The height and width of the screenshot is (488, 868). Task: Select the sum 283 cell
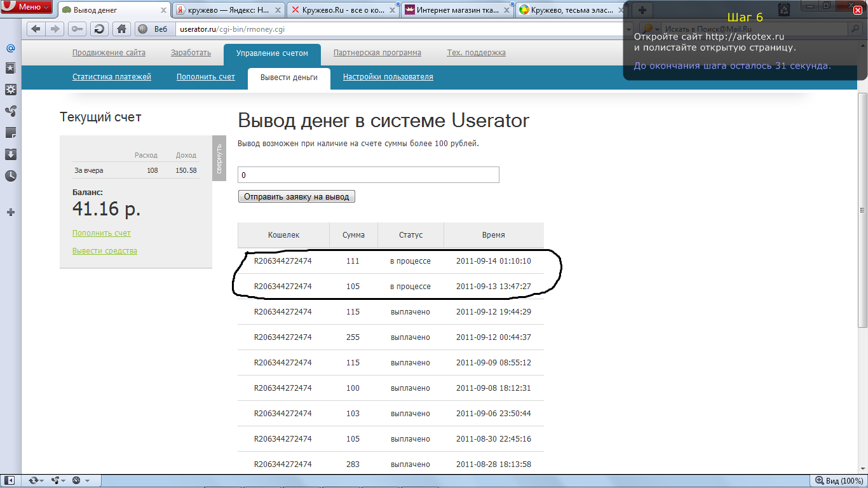353,464
